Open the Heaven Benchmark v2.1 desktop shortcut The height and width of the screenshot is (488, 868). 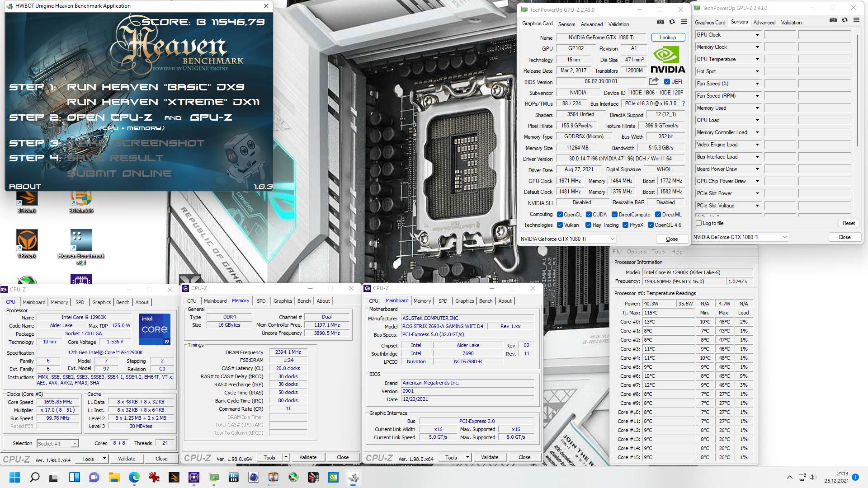[x=81, y=247]
